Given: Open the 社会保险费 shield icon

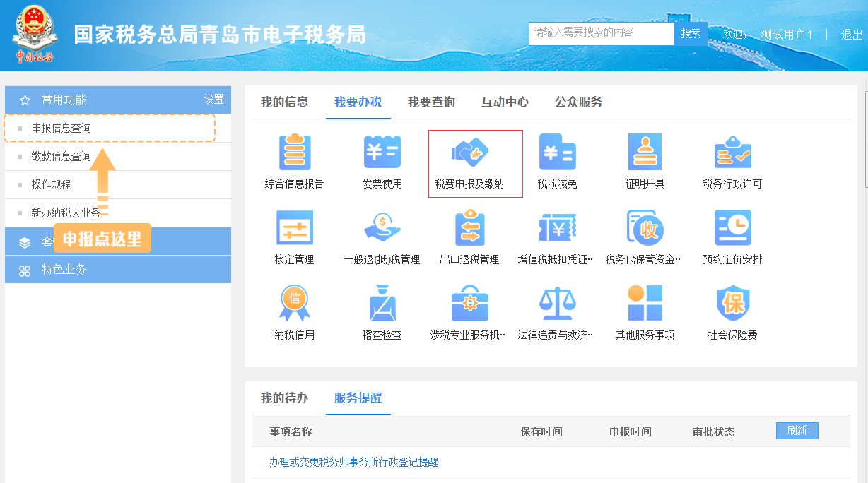Looking at the screenshot, I should [732, 304].
